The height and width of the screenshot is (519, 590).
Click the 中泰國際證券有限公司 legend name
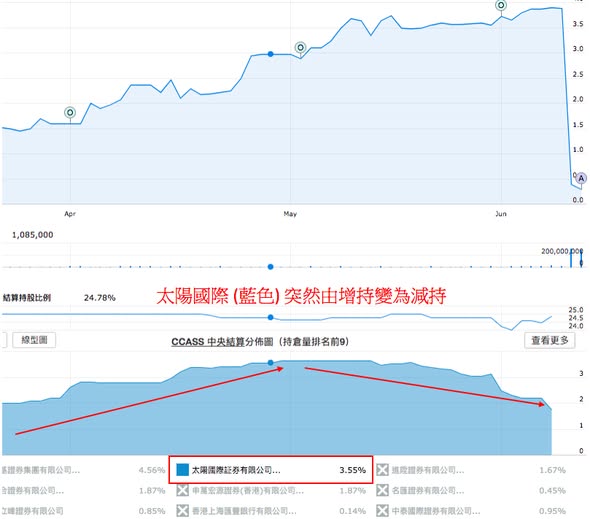tap(436, 511)
